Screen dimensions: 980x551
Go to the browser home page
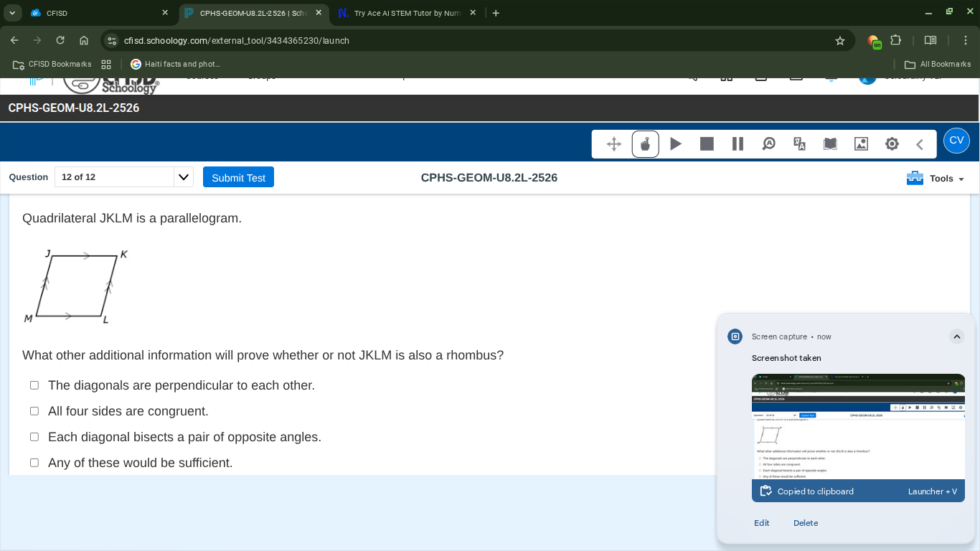84,40
